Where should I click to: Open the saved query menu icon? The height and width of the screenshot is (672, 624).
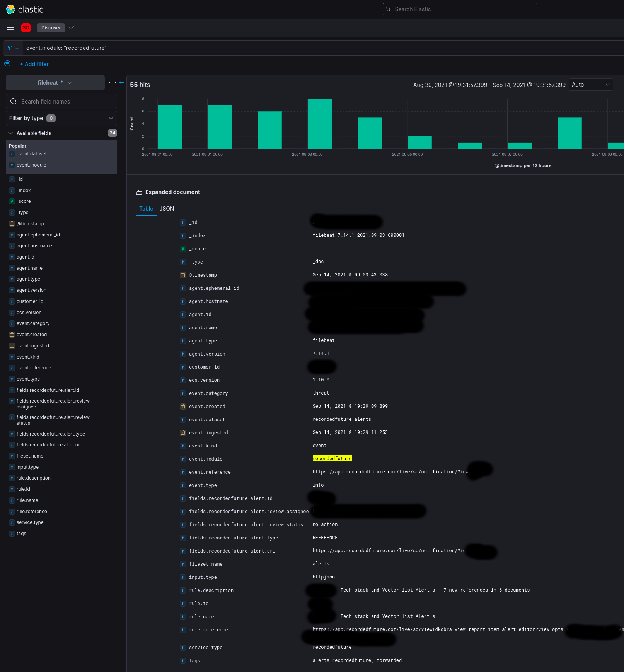point(12,48)
